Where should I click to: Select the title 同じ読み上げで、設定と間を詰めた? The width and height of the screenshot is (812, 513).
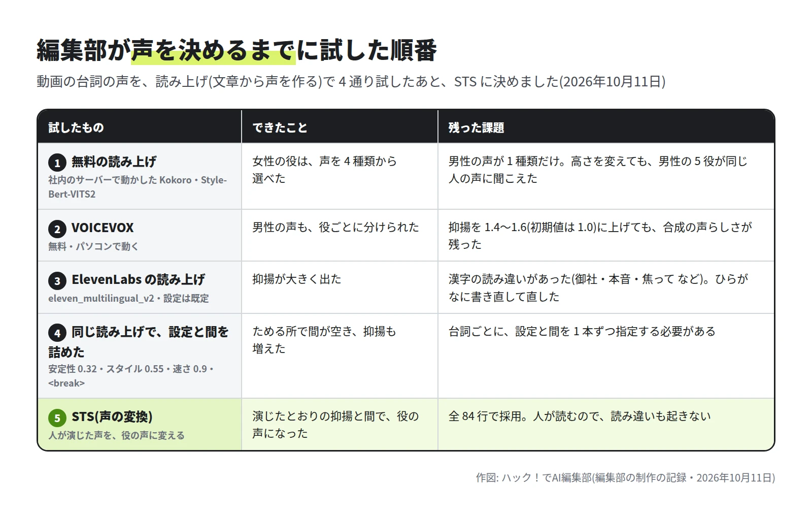139,342
